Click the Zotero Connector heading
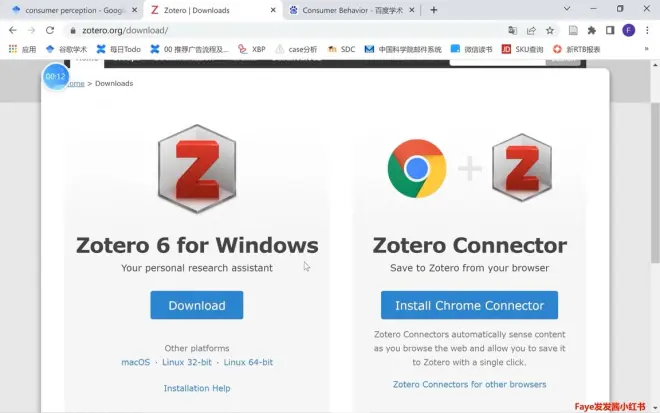This screenshot has width=660, height=413. [x=470, y=245]
